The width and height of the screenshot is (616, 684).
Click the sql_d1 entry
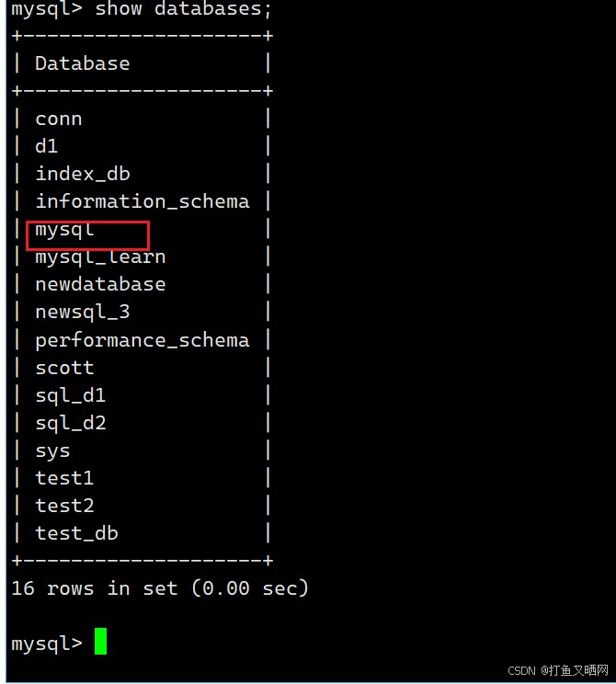point(70,395)
